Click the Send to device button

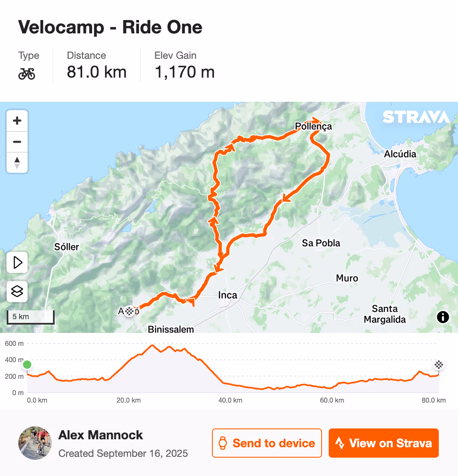(x=267, y=443)
